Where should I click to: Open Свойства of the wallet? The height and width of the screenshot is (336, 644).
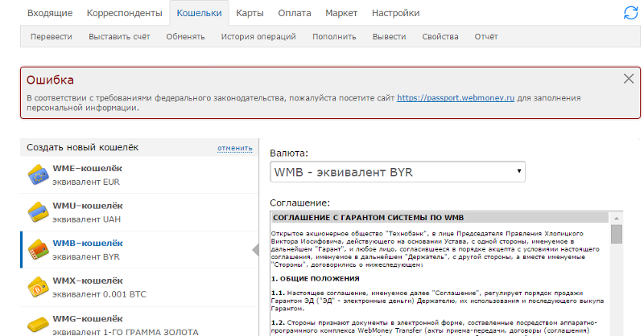click(440, 36)
